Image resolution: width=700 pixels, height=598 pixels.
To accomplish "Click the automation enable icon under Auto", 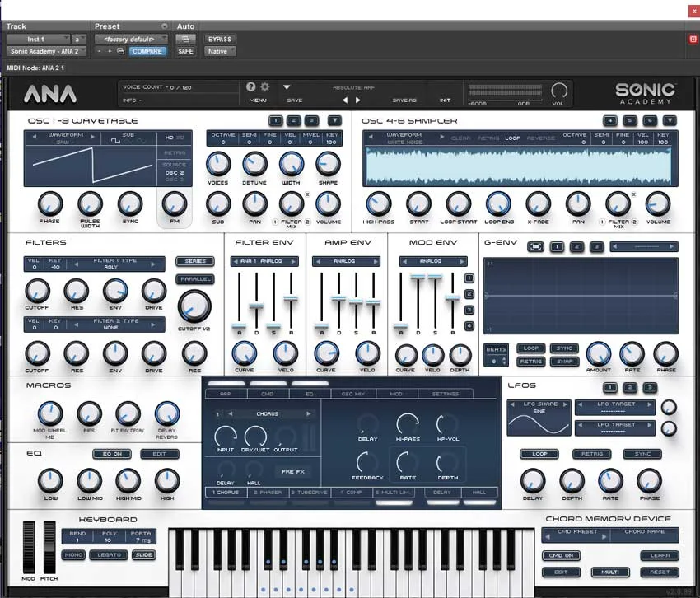I will (186, 40).
